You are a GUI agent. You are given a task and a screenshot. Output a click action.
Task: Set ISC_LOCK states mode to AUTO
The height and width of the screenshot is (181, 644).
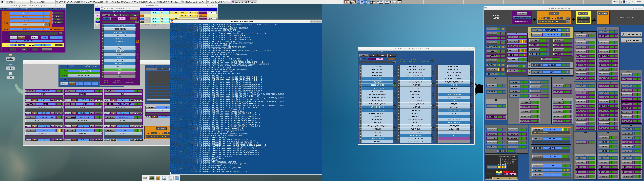pos(364,59)
